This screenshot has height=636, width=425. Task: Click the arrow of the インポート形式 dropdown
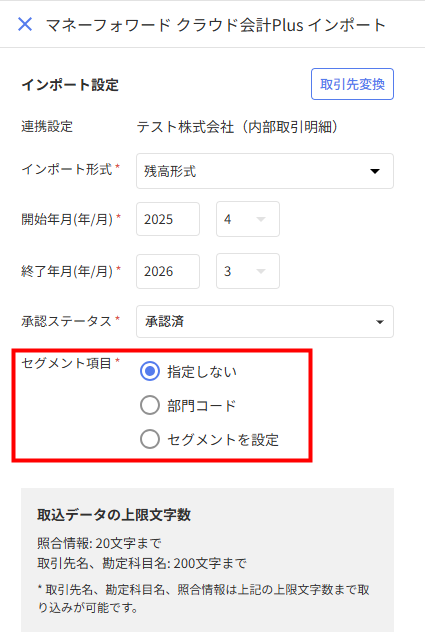coord(375,171)
